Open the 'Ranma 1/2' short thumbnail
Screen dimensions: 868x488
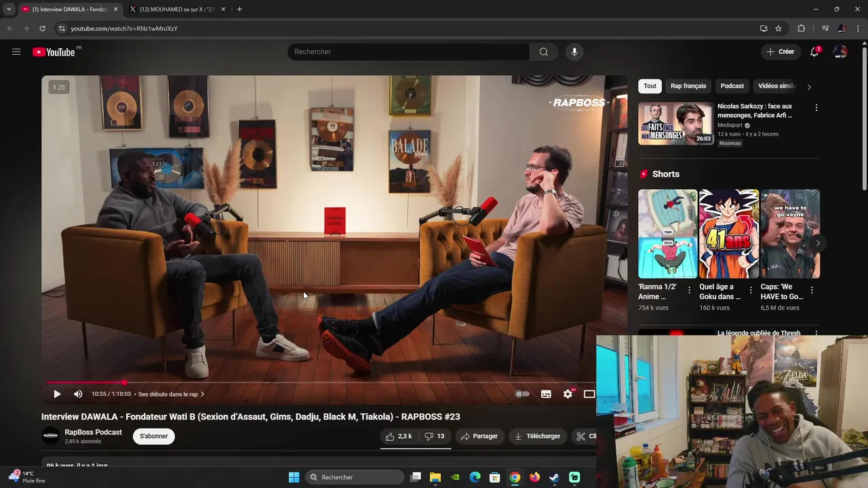[x=667, y=234]
